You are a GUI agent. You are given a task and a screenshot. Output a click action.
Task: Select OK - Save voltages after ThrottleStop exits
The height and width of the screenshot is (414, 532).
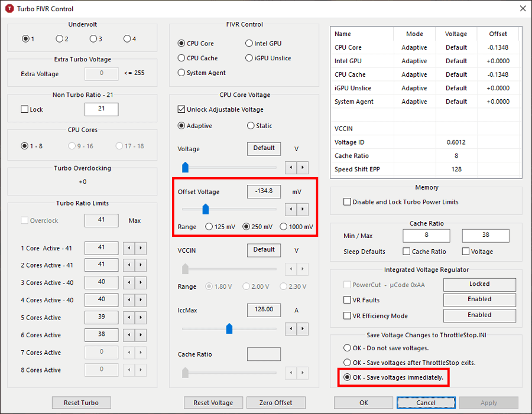[x=410, y=363]
